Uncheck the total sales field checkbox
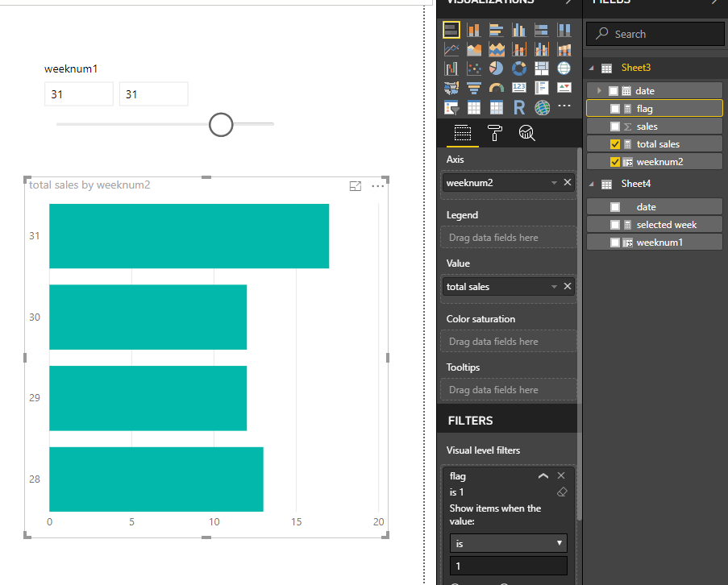The image size is (728, 585). coord(614,144)
